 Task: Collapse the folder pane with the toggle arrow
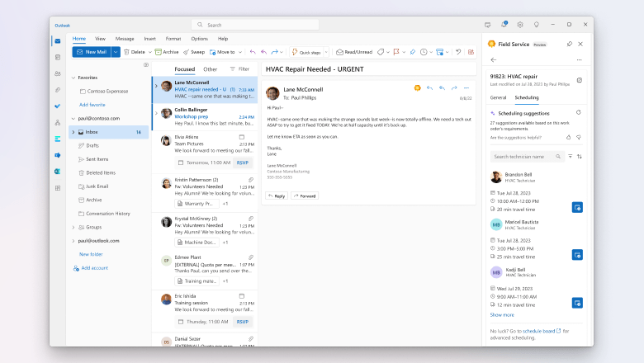[146, 64]
